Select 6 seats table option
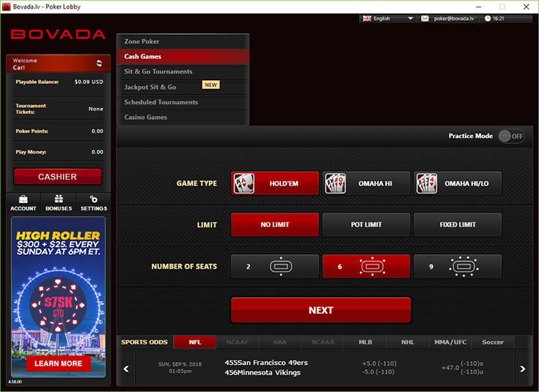Image resolution: width=539 pixels, height=392 pixels. (x=367, y=266)
